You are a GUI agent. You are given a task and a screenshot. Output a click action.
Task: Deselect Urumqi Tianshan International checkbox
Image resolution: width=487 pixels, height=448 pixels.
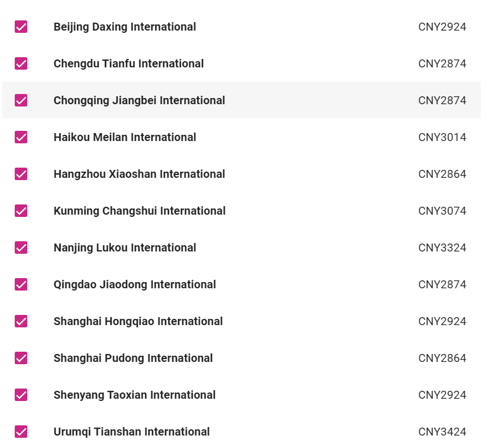pyautogui.click(x=21, y=432)
